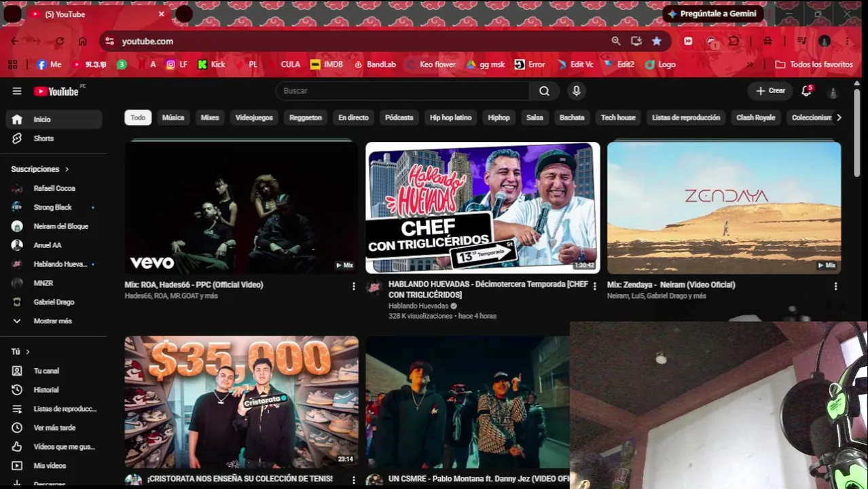Play Hablando Huevadas Chef thumbnail
The image size is (868, 489).
pos(482,207)
